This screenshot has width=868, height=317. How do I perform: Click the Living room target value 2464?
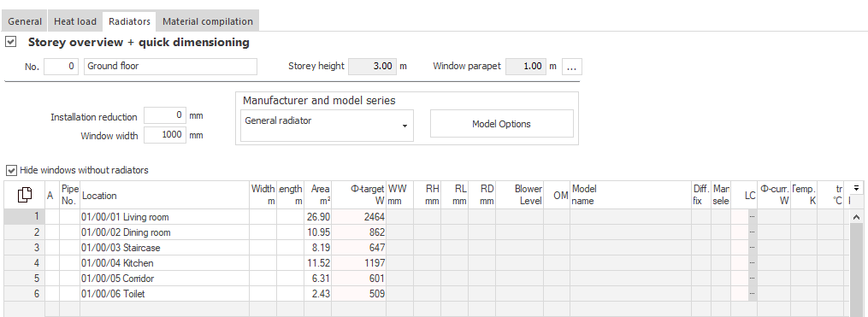pos(358,217)
